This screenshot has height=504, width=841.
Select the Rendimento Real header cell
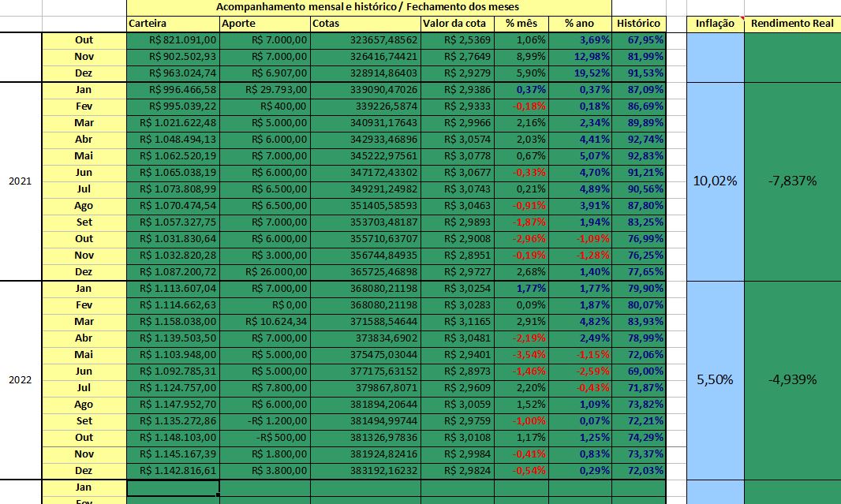click(792, 24)
